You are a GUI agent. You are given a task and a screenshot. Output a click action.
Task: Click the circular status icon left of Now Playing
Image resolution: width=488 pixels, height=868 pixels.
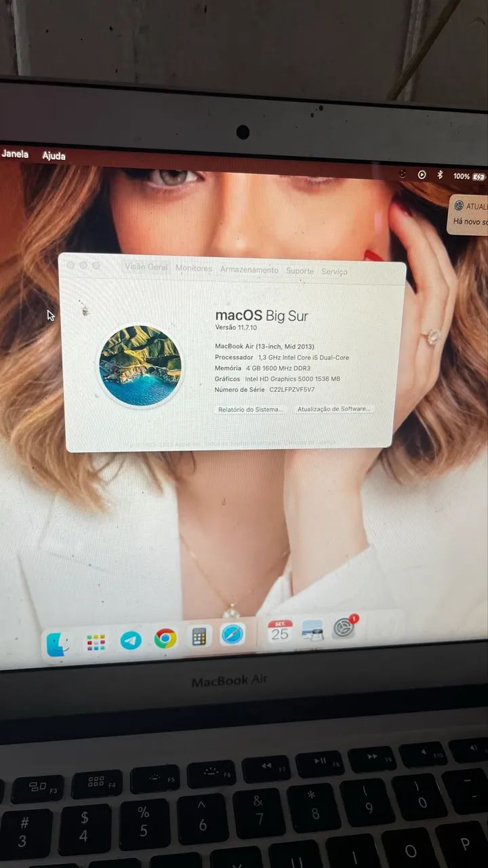tap(403, 174)
